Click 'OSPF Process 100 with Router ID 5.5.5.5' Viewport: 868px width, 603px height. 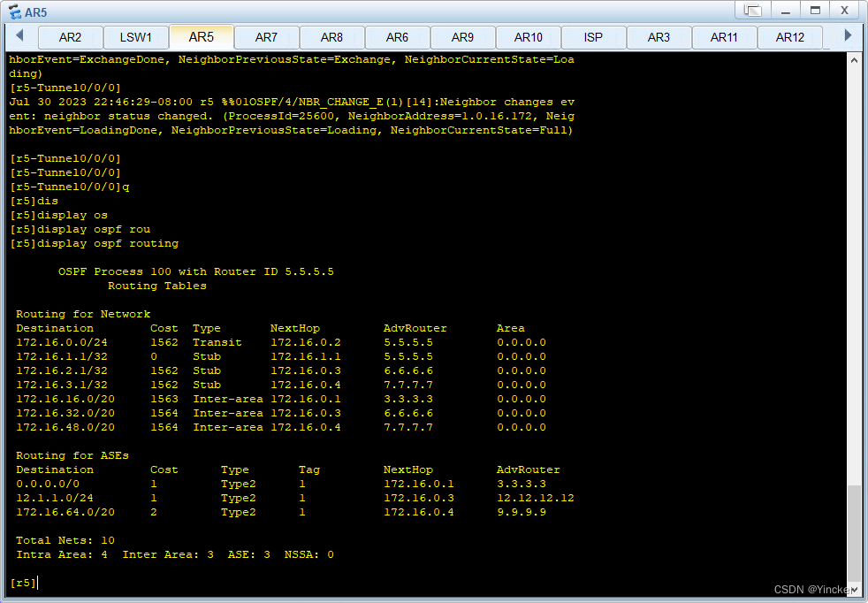pos(196,271)
